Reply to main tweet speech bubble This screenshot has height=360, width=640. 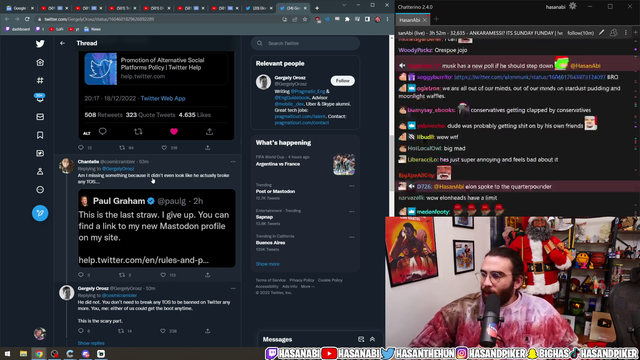point(102,131)
